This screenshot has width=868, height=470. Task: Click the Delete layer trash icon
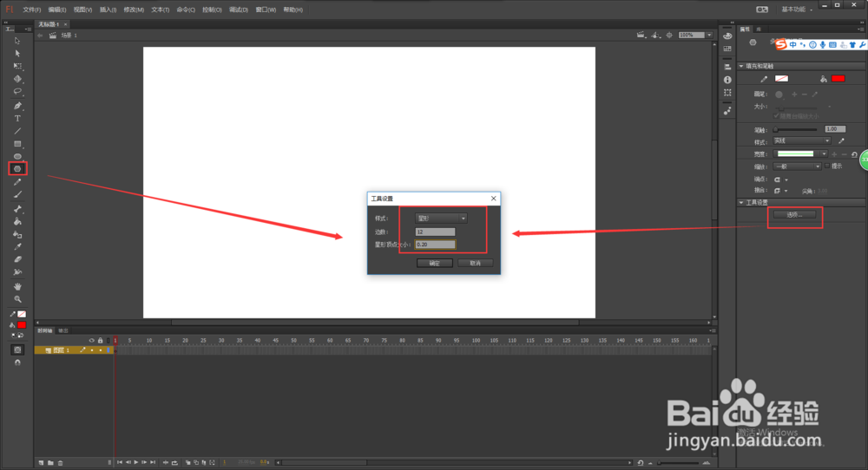click(61, 463)
